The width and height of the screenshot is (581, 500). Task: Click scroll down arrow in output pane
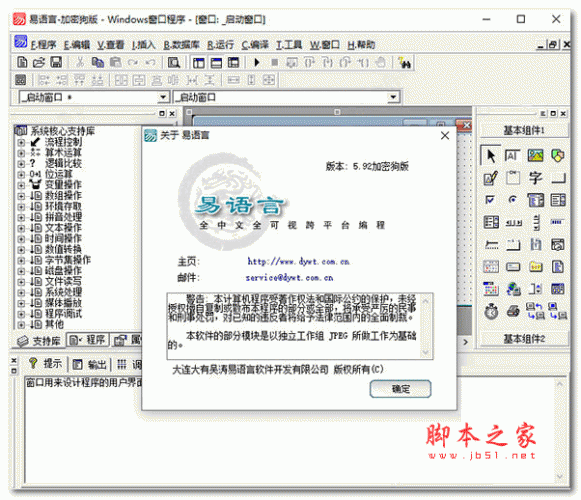pos(560,477)
